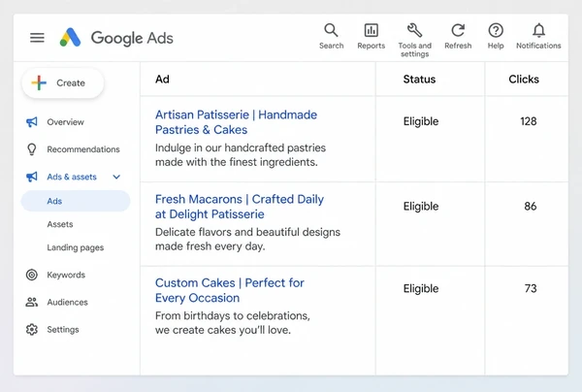This screenshot has width=582, height=392.
Task: Click Eligible status of Custom Cakes ad
Action: pyautogui.click(x=421, y=288)
